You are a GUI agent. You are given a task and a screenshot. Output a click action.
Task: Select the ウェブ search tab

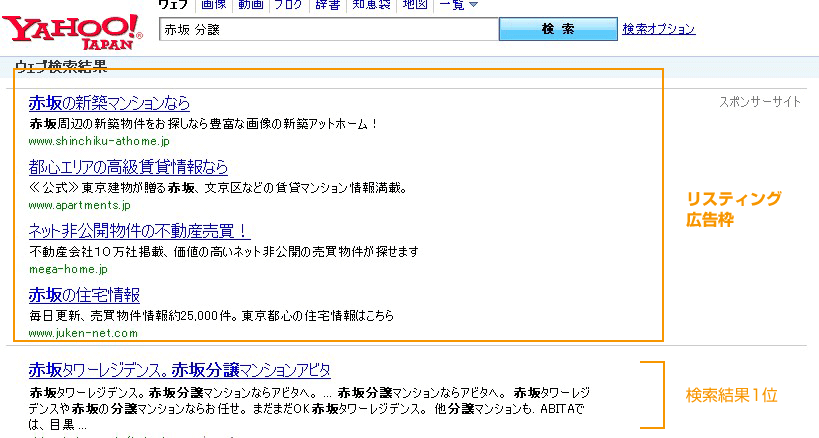(x=173, y=5)
